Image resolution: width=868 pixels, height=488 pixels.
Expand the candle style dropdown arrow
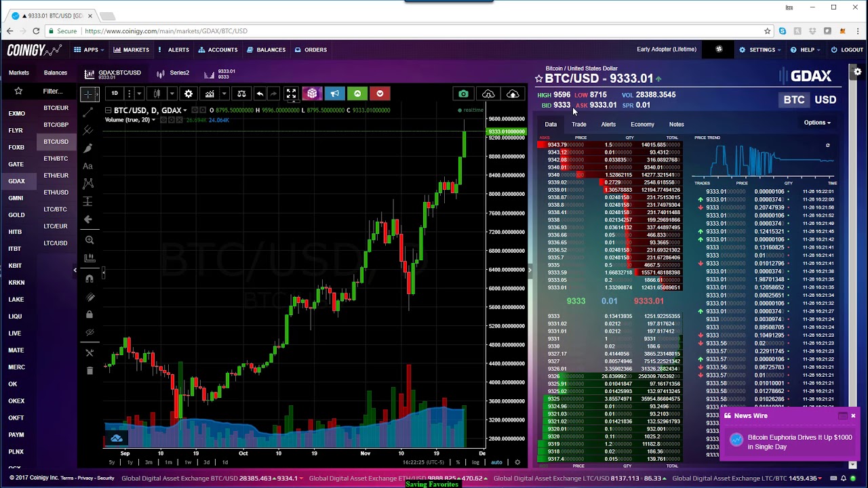pyautogui.click(x=172, y=94)
